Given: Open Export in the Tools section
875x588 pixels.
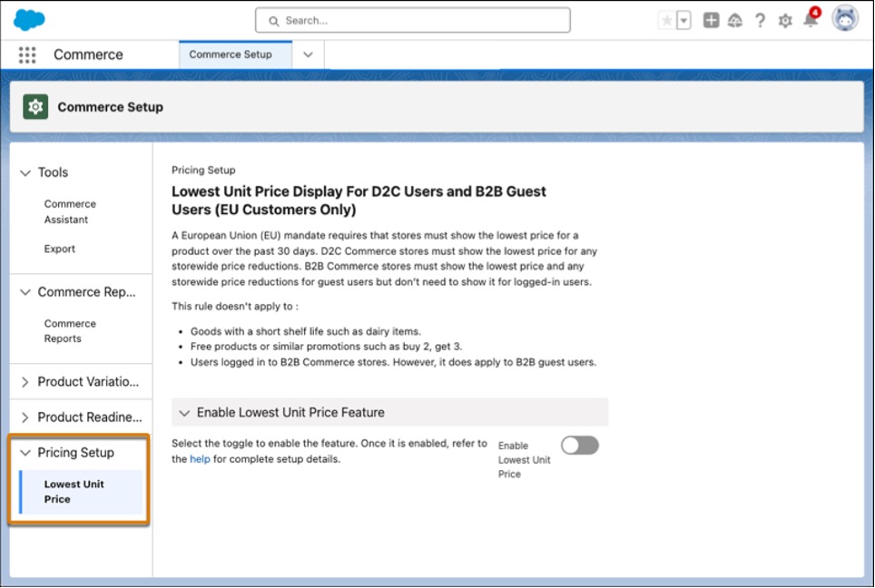Looking at the screenshot, I should (60, 249).
